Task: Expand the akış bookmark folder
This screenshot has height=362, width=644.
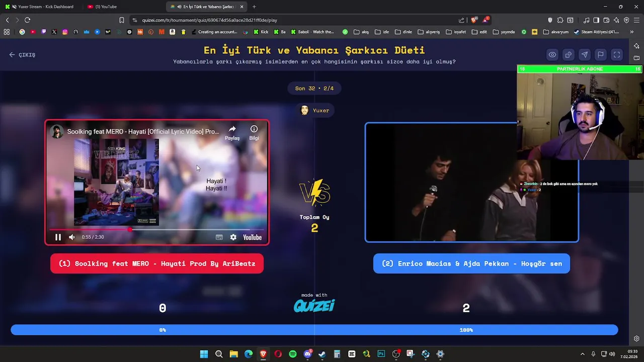Action: [361, 32]
